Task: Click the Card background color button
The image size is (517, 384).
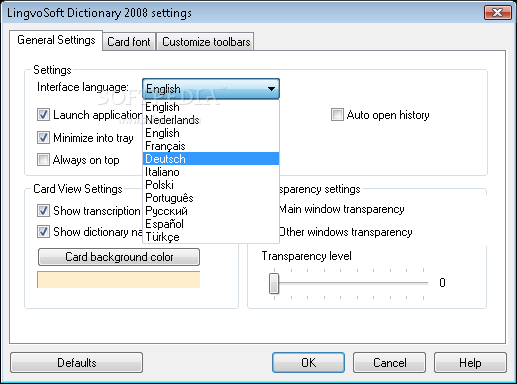Action: 119,257
